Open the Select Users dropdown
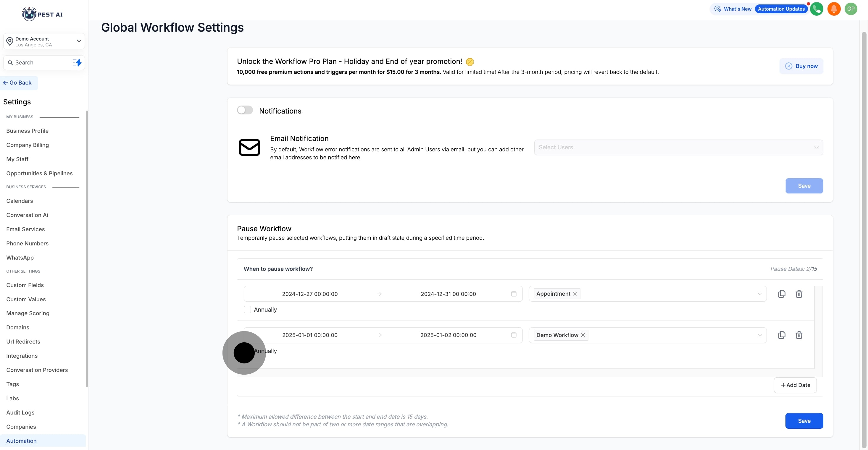Viewport: 868px width, 450px height. (678, 148)
